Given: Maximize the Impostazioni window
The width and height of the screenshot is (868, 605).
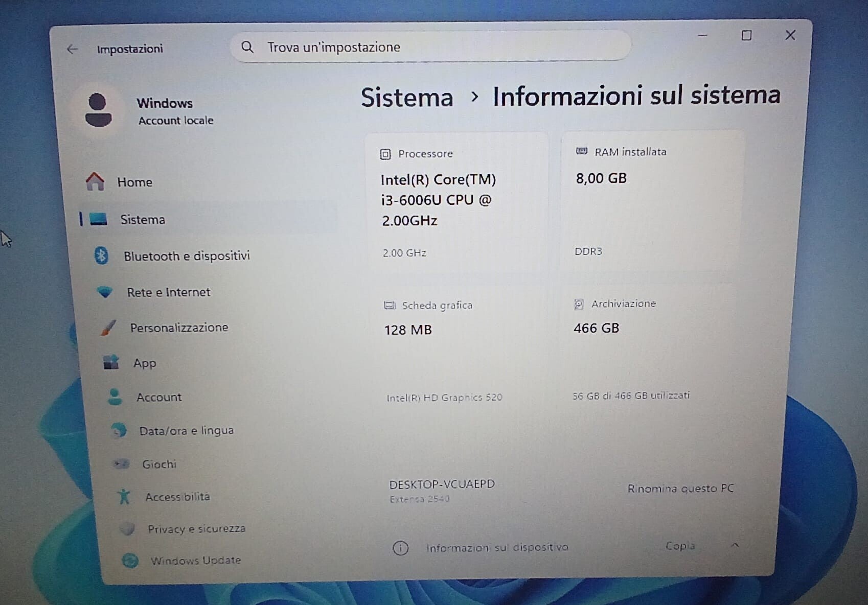Looking at the screenshot, I should click(746, 36).
